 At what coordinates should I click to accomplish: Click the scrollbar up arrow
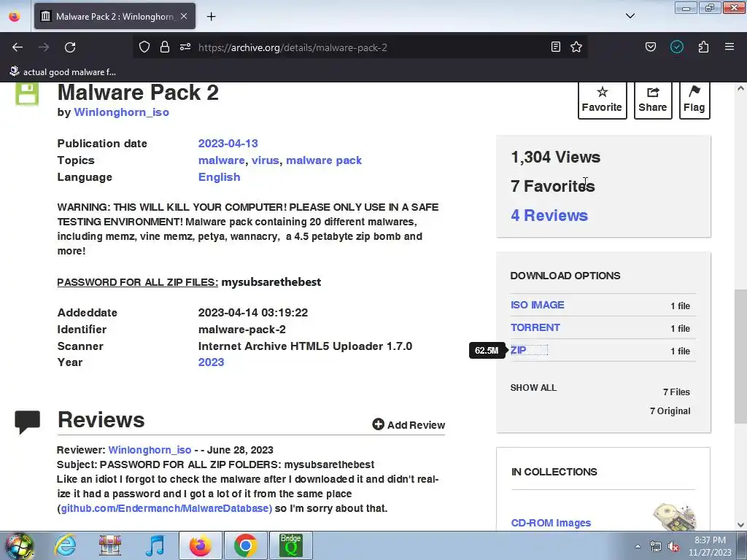click(x=740, y=88)
